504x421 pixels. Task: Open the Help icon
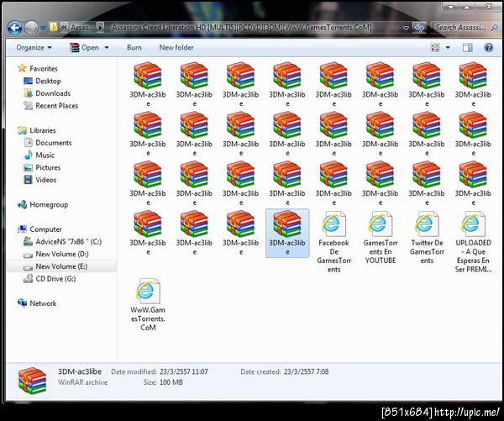tap(488, 48)
